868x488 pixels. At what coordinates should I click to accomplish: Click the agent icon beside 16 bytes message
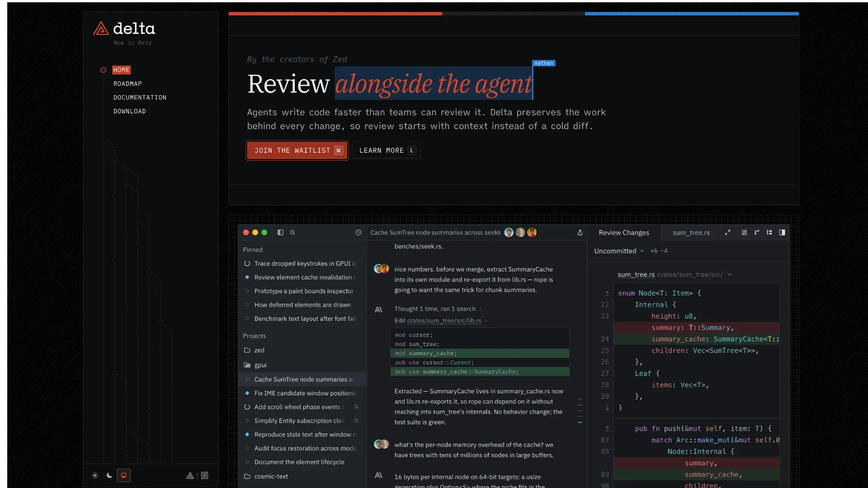click(379, 475)
